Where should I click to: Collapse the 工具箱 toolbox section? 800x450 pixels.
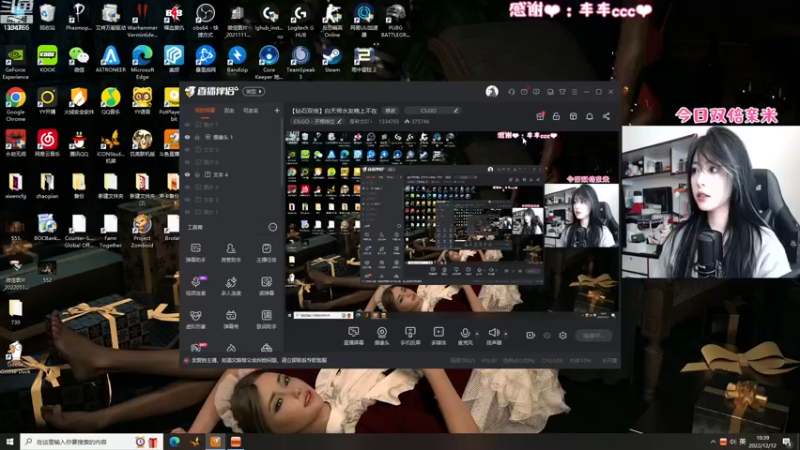click(273, 227)
